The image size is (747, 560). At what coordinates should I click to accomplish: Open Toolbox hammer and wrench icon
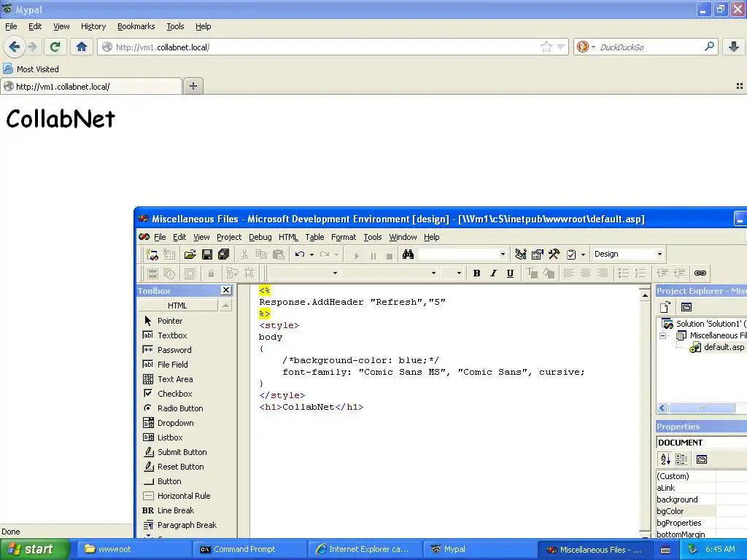554,254
